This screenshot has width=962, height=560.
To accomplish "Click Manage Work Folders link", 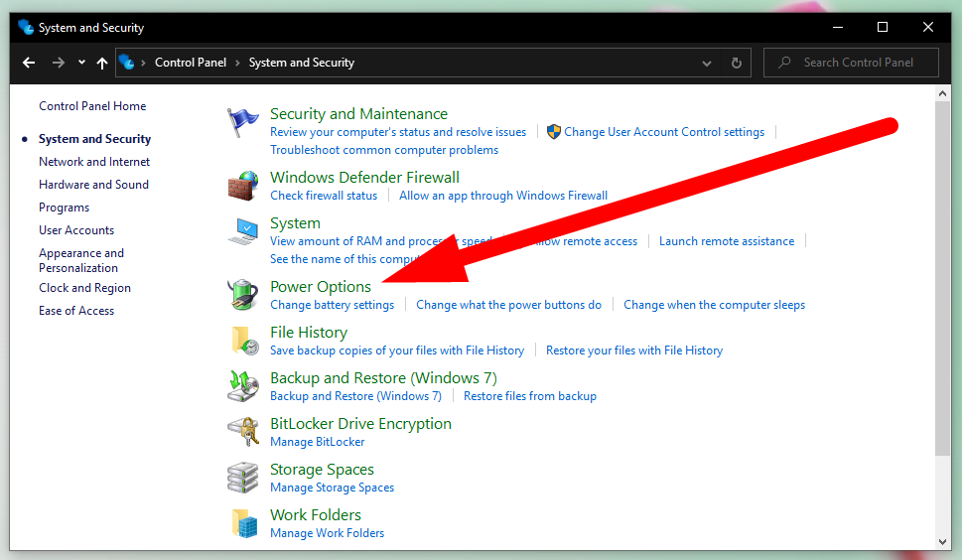I will (327, 533).
